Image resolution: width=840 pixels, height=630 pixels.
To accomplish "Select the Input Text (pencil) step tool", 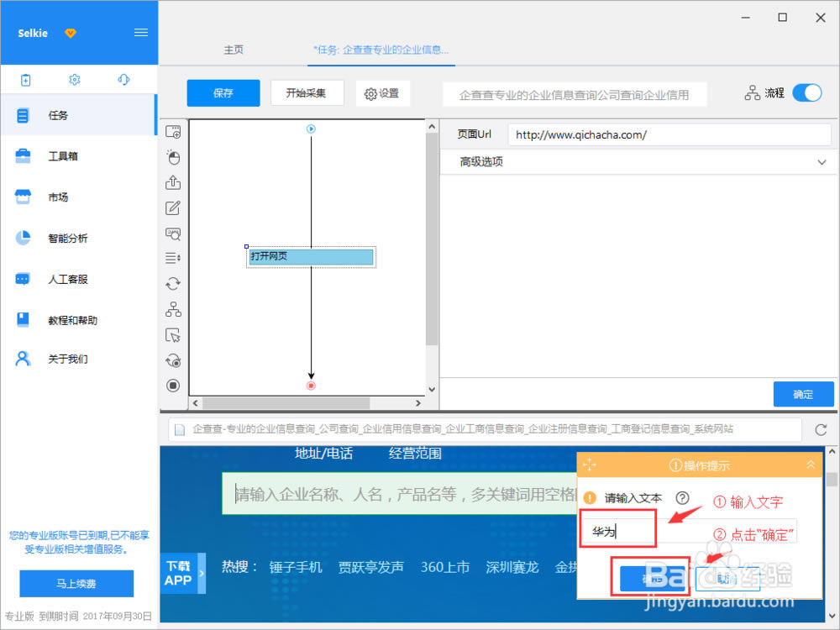I will point(173,207).
